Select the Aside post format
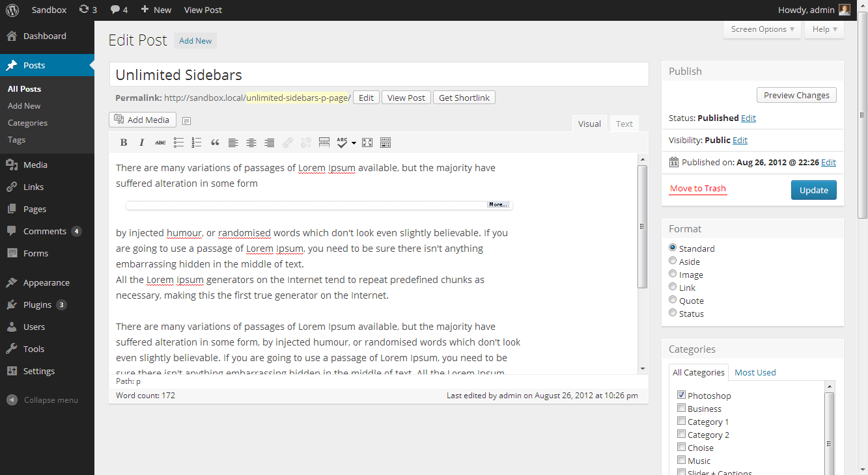 pyautogui.click(x=673, y=260)
